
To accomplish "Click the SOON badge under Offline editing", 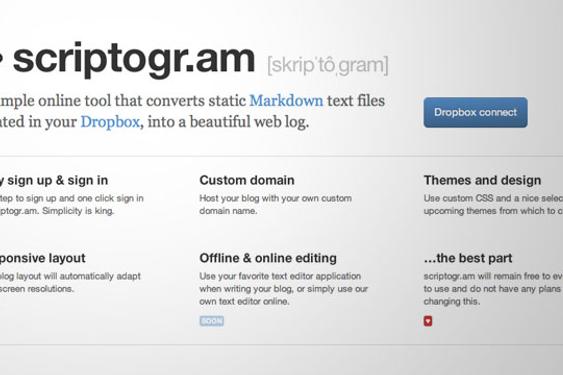I will [x=212, y=321].
